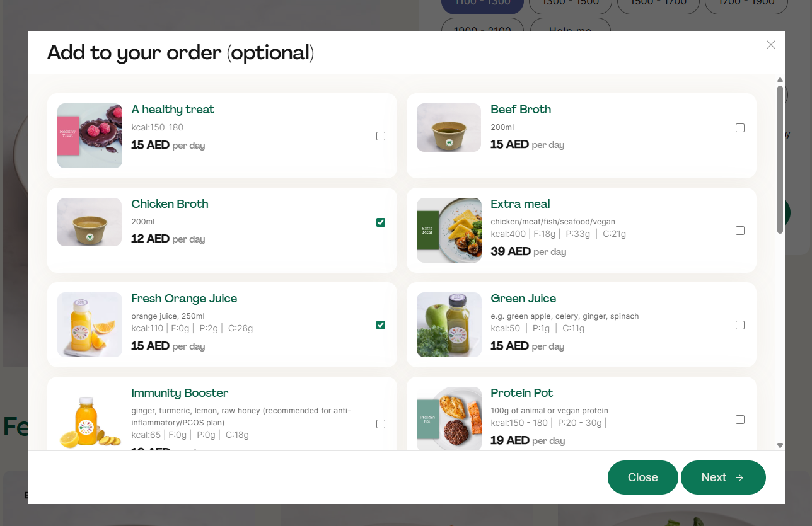Check the Protein Pot checkbox
The image size is (812, 526).
(740, 420)
